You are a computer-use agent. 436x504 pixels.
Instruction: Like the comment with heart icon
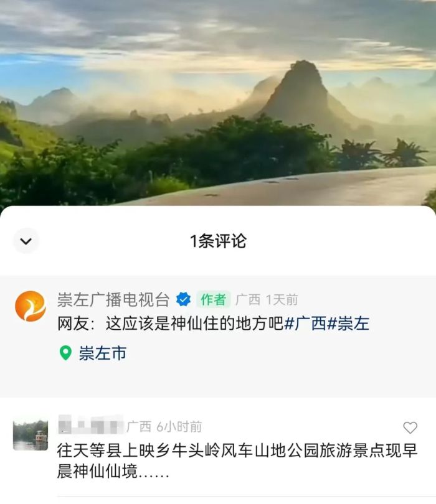click(410, 427)
